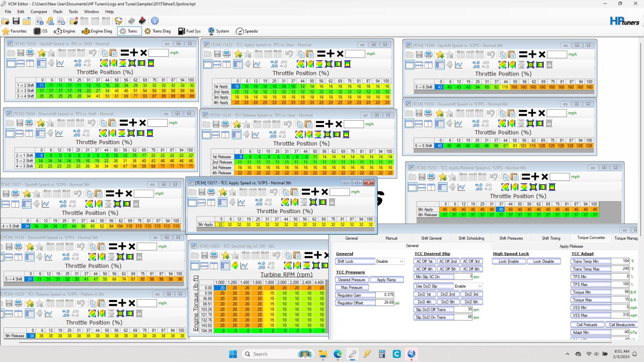Click the plus add icon in 15223 TCC Apply window
Screen dimensions: 644x362
coord(330,53)
